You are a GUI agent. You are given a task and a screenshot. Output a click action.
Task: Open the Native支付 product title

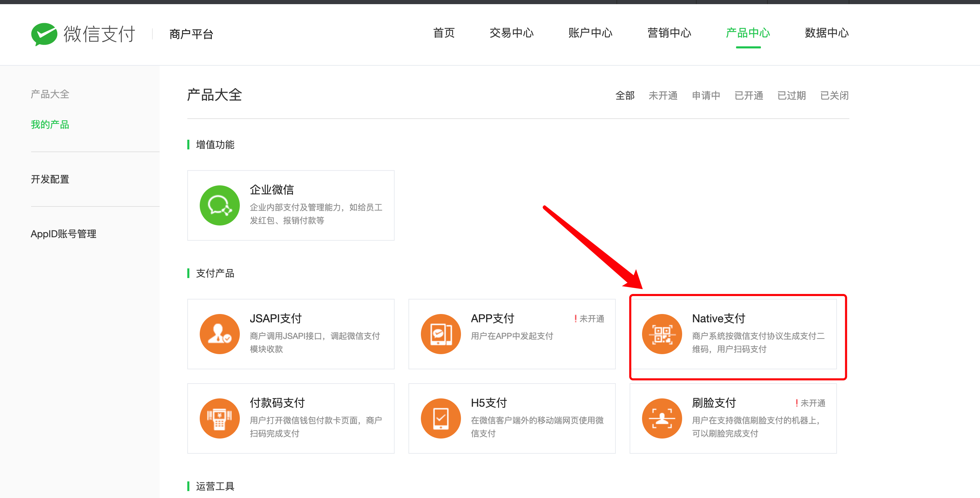[719, 318]
